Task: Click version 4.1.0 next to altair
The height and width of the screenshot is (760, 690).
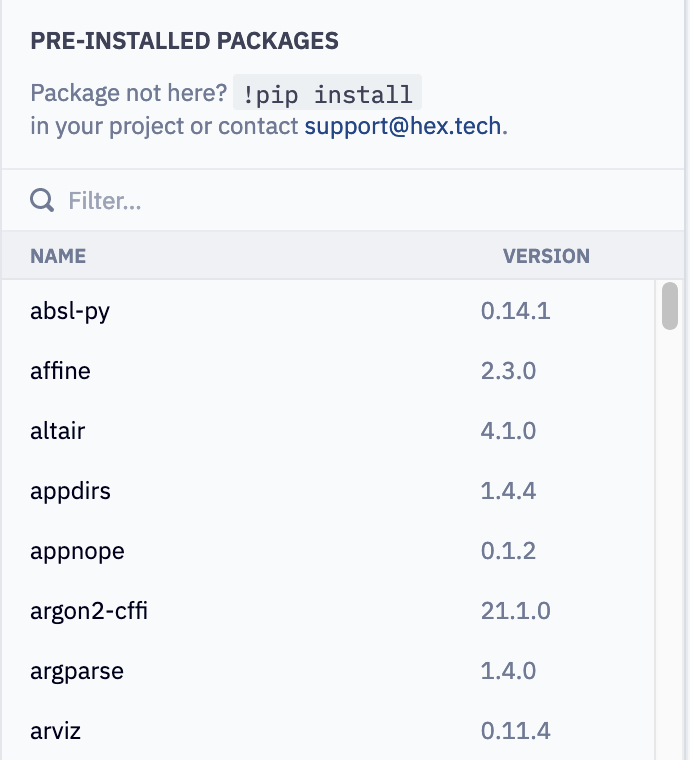Action: pos(508,431)
